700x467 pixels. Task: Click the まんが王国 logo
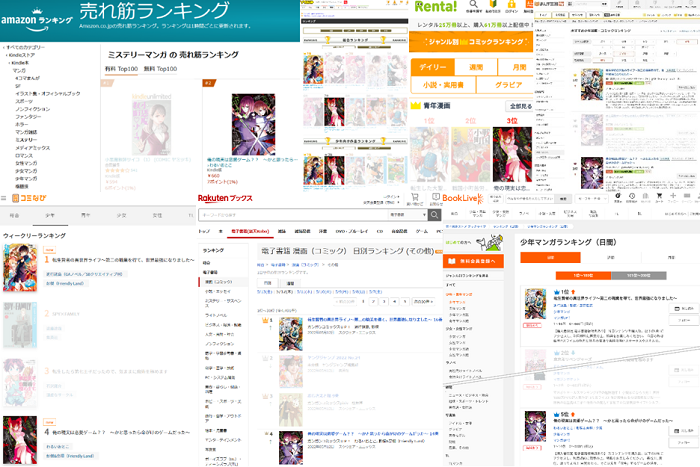tap(549, 4)
